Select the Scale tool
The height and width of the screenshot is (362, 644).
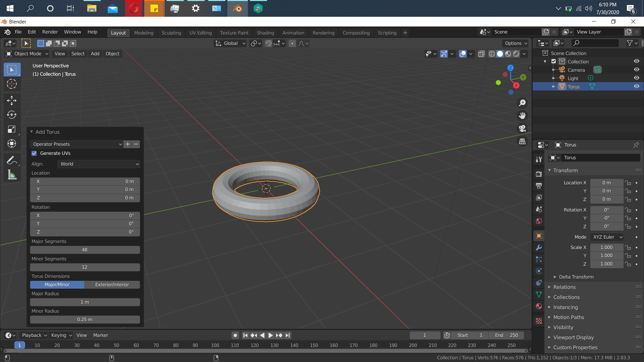tap(12, 129)
